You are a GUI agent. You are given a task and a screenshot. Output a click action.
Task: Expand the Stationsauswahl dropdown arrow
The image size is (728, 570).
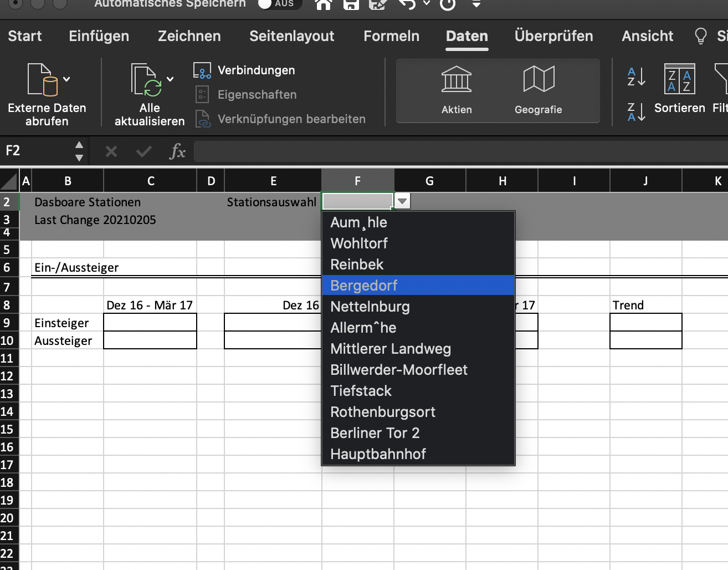[x=402, y=201]
